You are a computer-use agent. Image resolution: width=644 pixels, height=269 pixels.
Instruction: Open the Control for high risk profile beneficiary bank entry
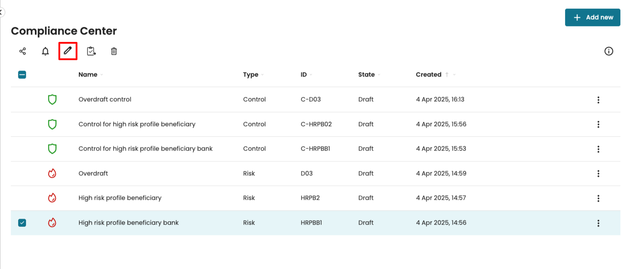click(x=145, y=149)
